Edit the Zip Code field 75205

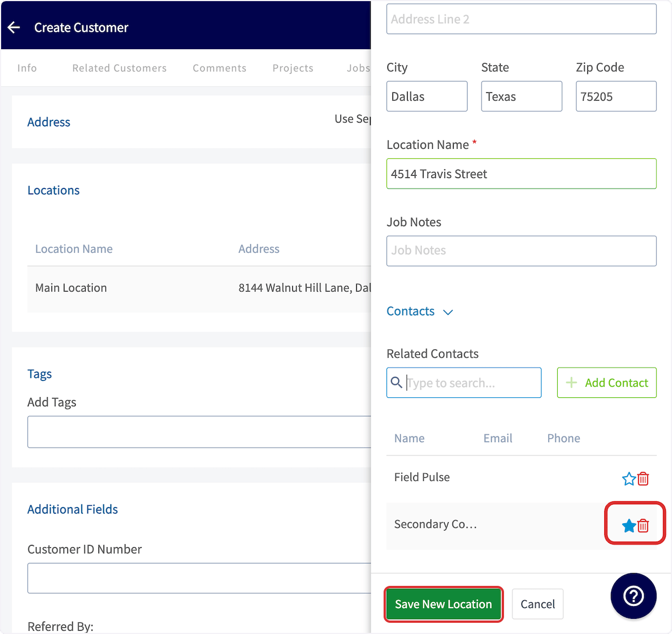pyautogui.click(x=616, y=96)
